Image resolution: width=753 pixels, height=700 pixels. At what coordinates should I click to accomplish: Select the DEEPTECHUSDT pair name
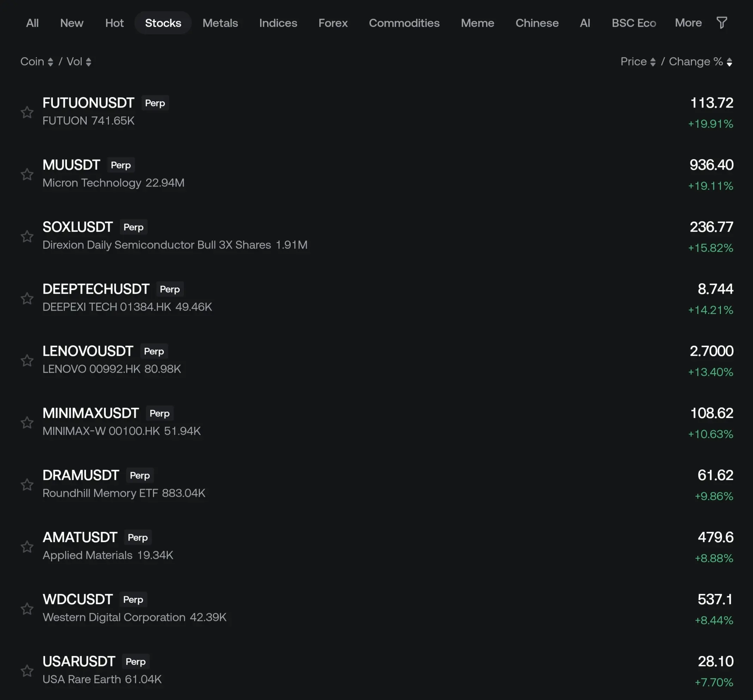[96, 289]
